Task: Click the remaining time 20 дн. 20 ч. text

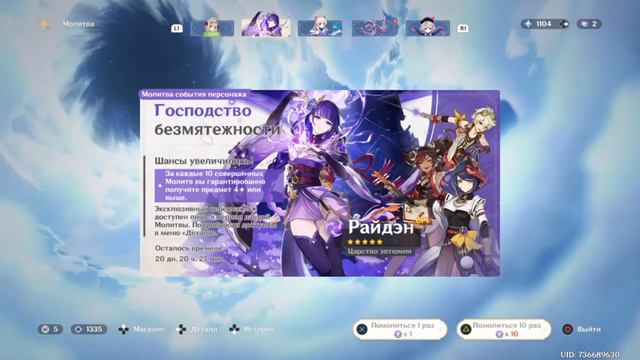Action: pyautogui.click(x=190, y=259)
